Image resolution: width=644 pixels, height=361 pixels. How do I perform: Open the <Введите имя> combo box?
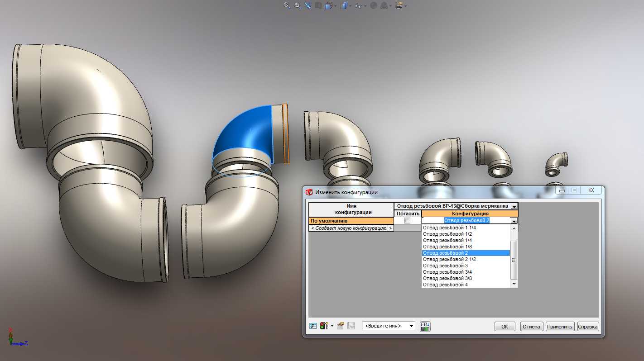point(389,326)
